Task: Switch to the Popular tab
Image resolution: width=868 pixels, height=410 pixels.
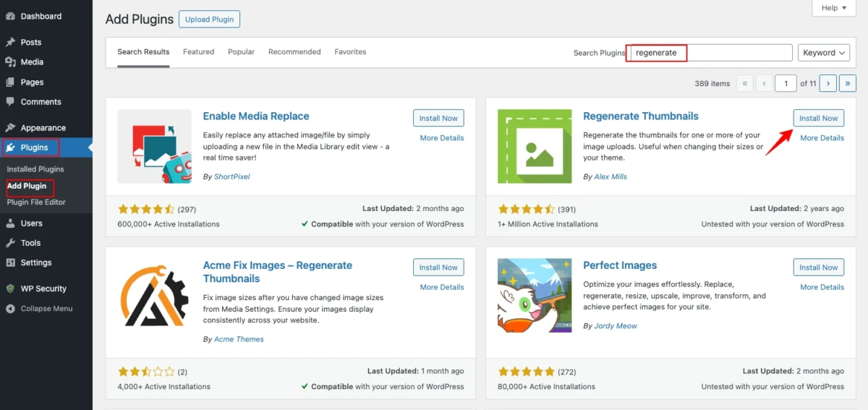Action: [241, 52]
